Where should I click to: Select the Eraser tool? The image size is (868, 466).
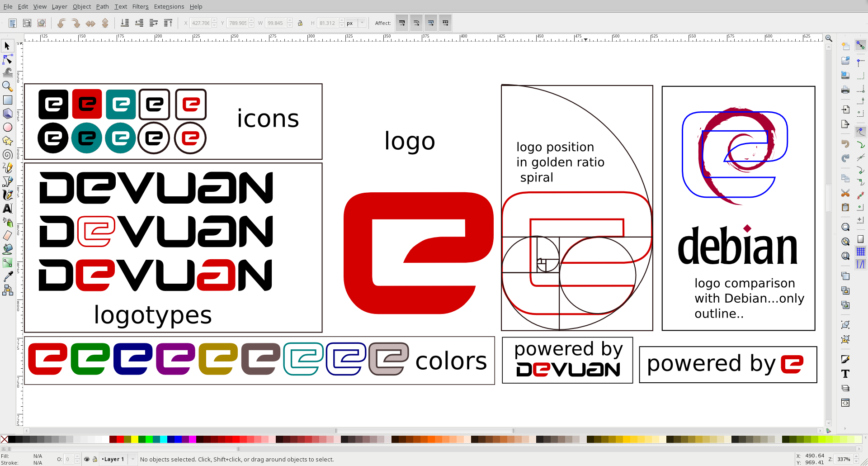click(x=7, y=236)
